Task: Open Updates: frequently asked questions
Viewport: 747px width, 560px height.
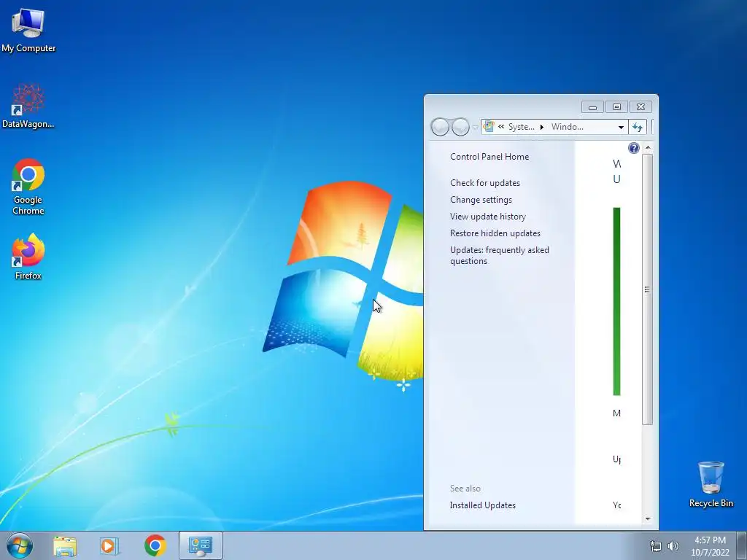Action: point(499,255)
